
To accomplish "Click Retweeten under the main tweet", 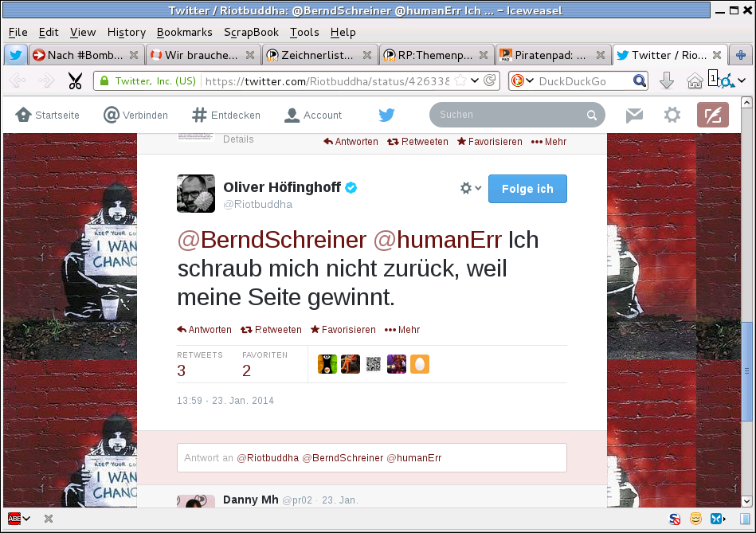I will click(271, 330).
